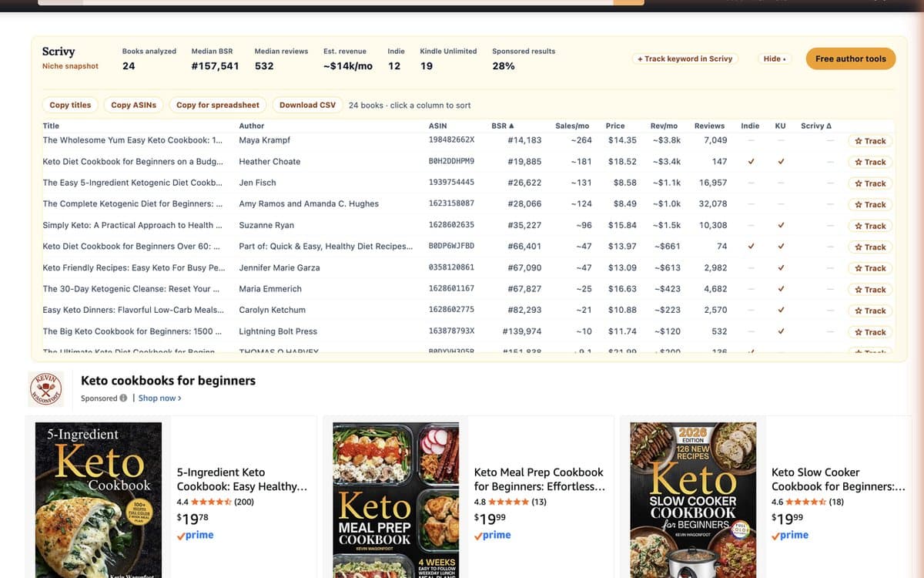Viewport: 924px width, 578px height.
Task: Click the Kevin Wagonfoot brand logo
Action: click(48, 388)
